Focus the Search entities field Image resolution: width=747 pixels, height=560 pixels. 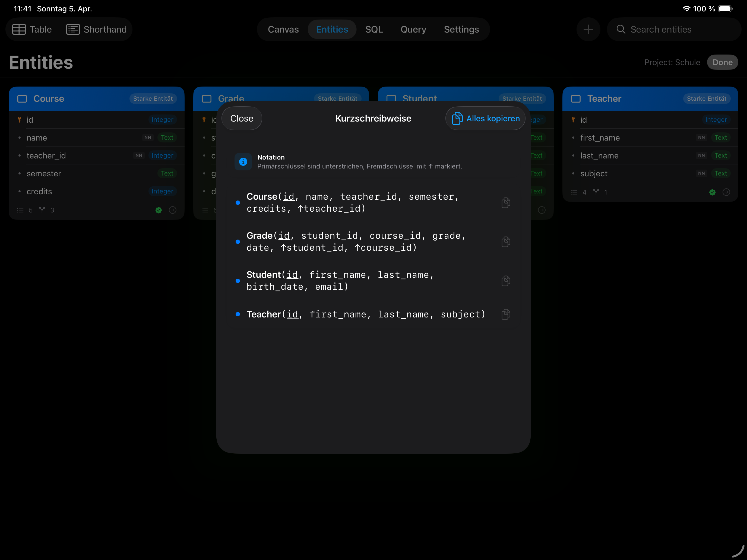coord(674,29)
